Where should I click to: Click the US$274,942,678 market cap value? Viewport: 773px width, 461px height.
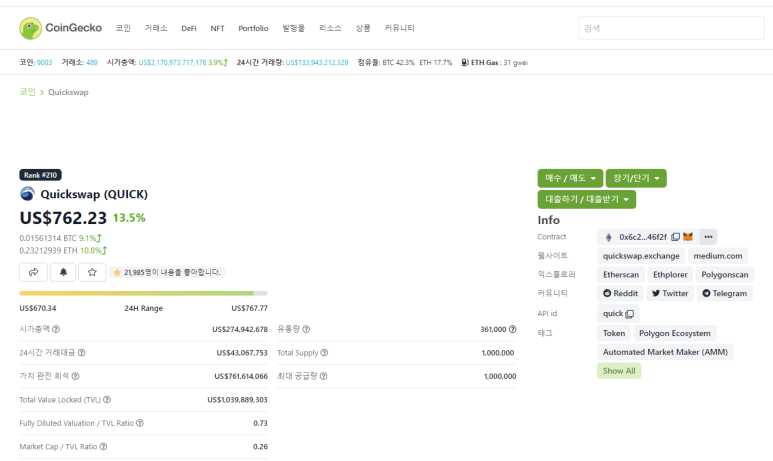240,329
